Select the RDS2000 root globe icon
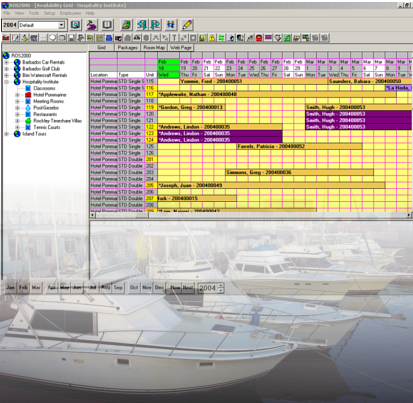 point(6,55)
